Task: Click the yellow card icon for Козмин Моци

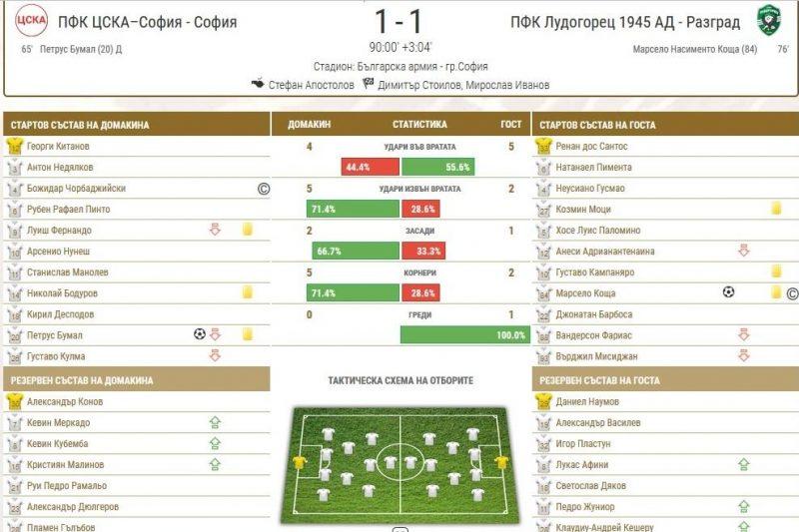Action: pos(776,209)
